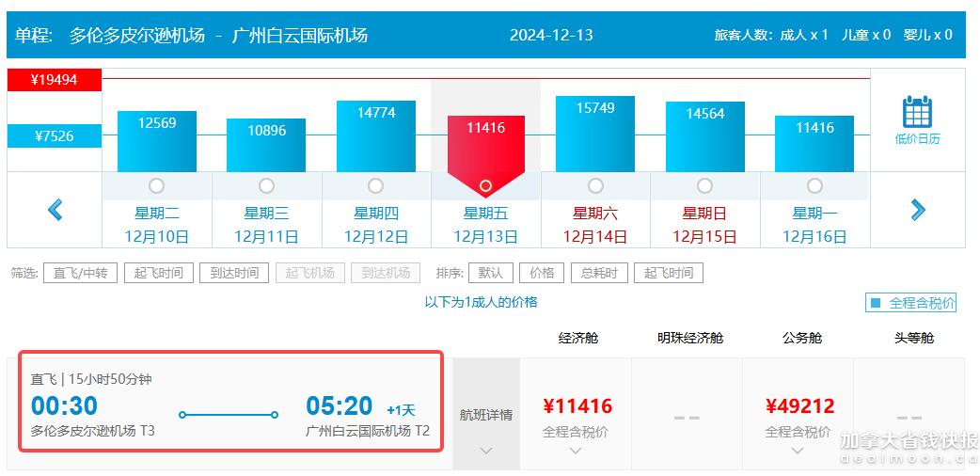
Task: Filter by 直飞/中转
Action: pyautogui.click(x=80, y=274)
